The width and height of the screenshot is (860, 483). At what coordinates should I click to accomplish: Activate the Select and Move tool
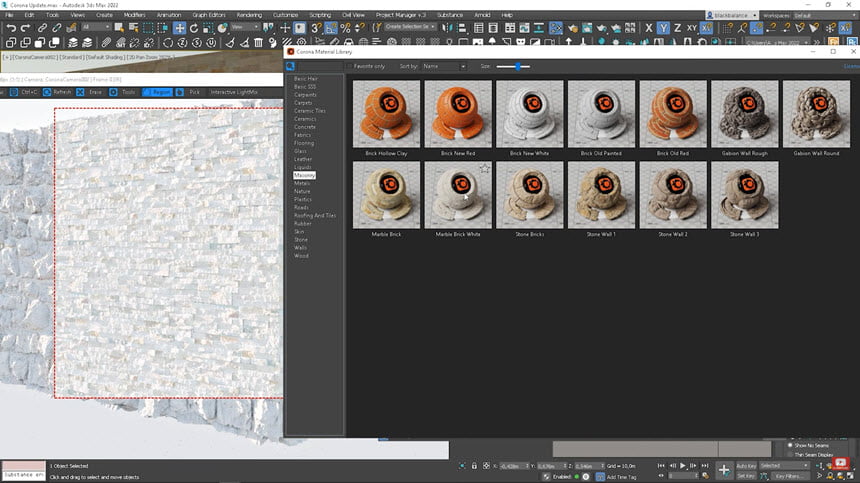tap(179, 28)
